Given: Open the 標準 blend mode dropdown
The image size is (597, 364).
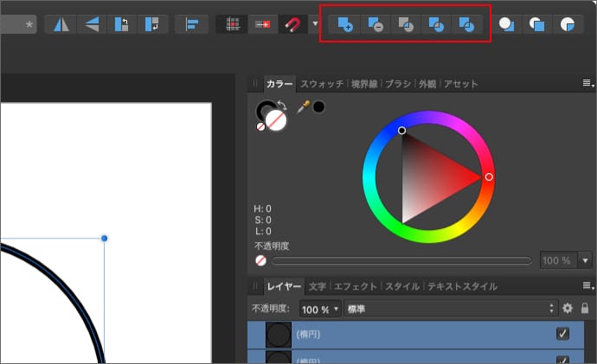Looking at the screenshot, I should (450, 309).
